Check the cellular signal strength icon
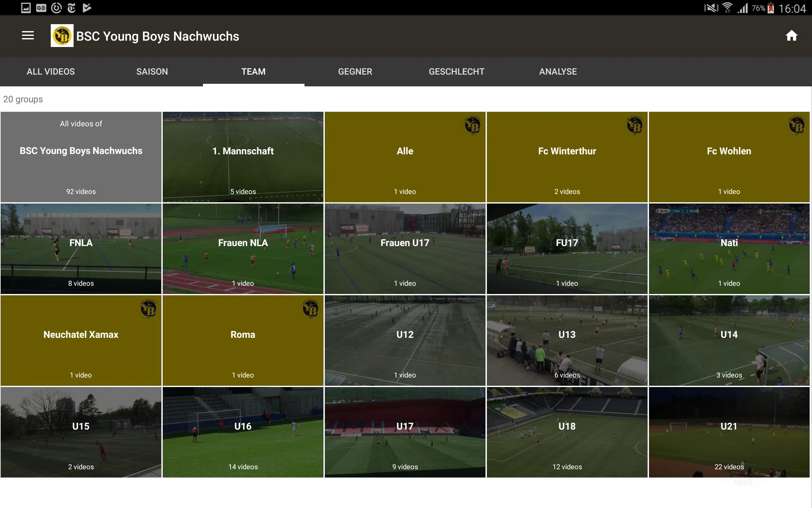812x508 pixels. (743, 8)
